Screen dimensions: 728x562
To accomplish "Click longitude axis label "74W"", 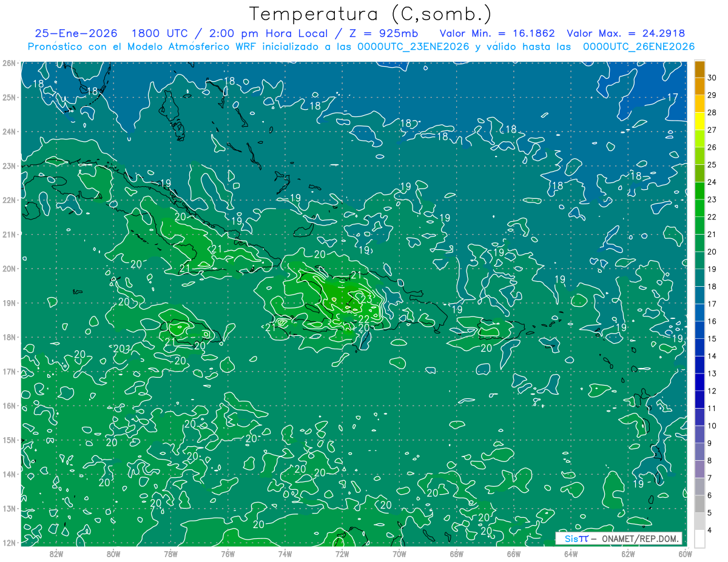I will coord(285,554).
